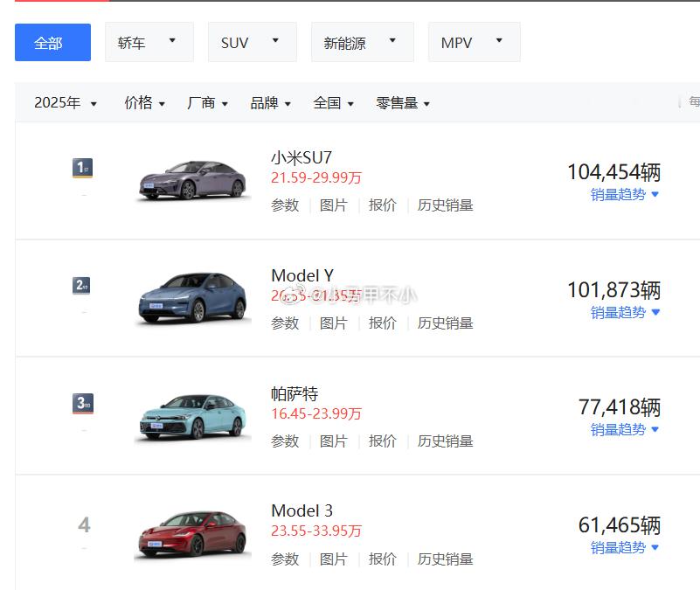Open 报价 for 小米SU7

(383, 205)
